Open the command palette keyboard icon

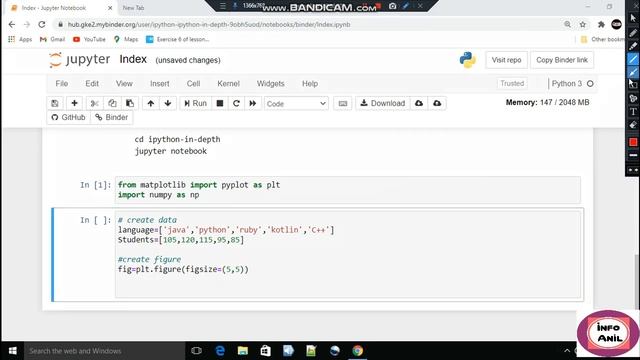click(x=343, y=103)
